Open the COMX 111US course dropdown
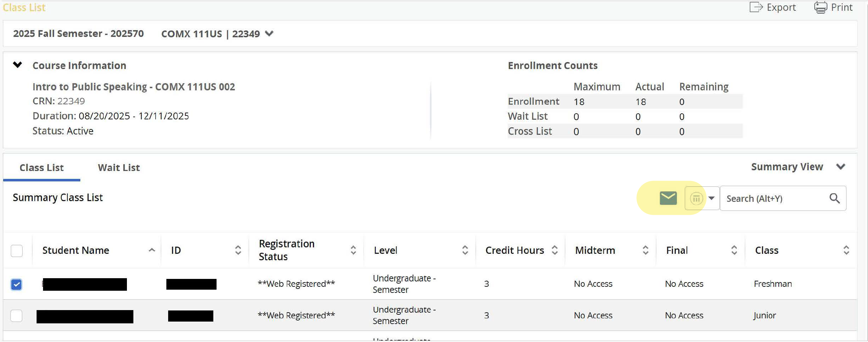 point(269,34)
